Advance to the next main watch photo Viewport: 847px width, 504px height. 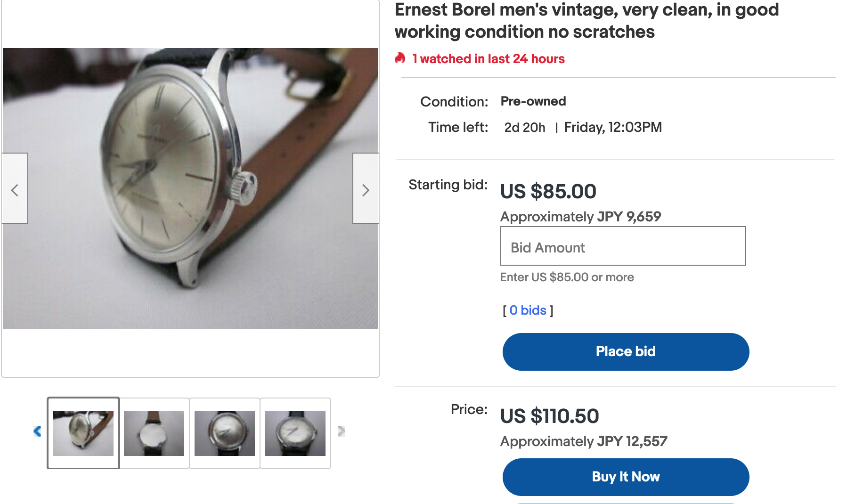[x=366, y=189]
